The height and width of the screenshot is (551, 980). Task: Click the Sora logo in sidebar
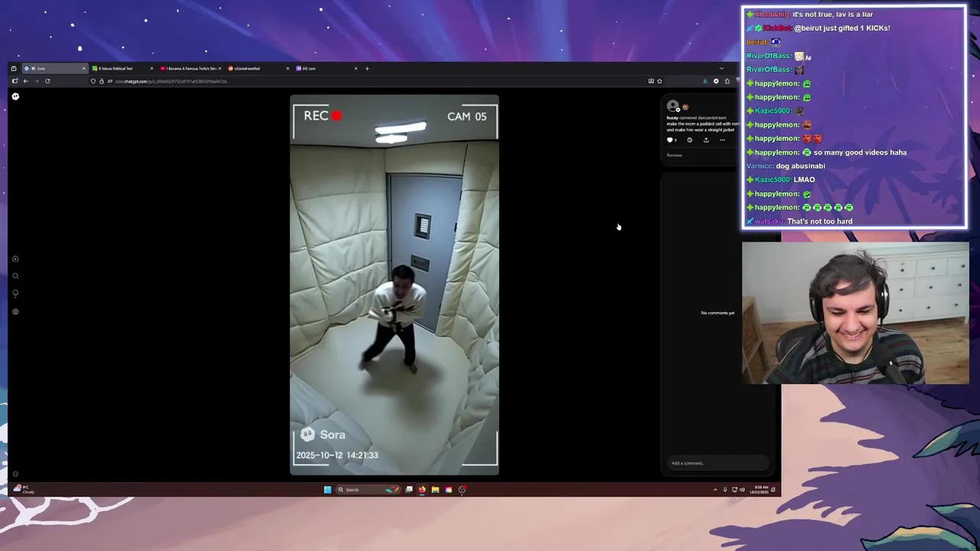pos(15,96)
